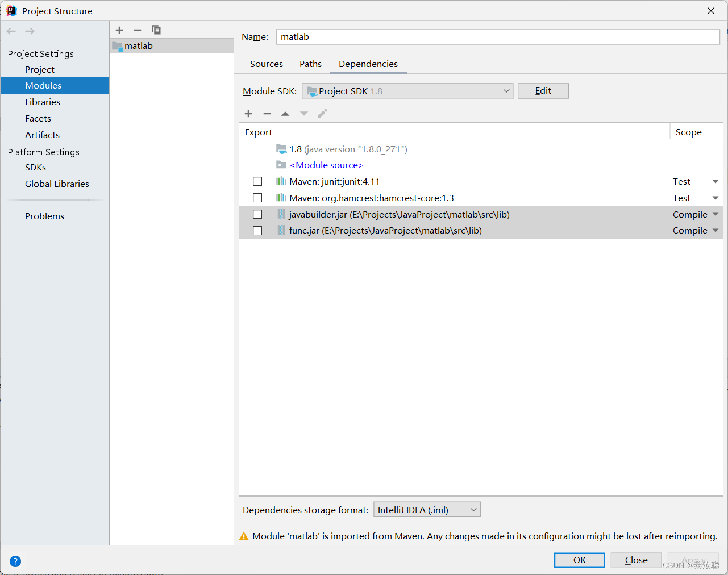The image size is (728, 575).
Task: Switch to the Paths tab
Action: (311, 64)
